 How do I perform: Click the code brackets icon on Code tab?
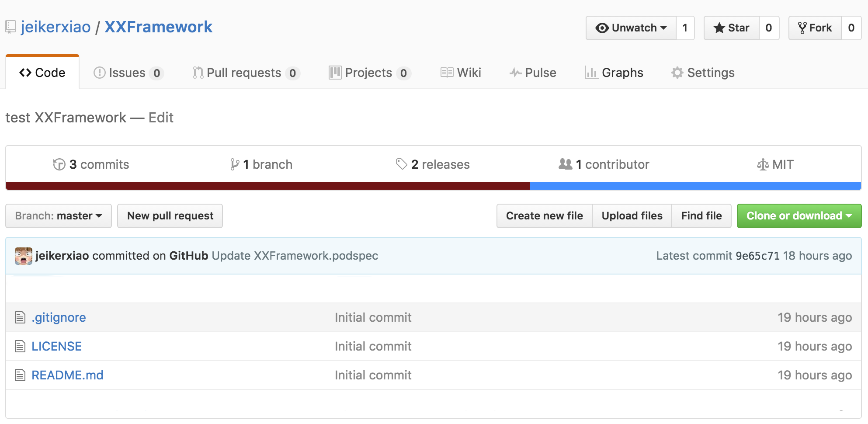pos(25,73)
